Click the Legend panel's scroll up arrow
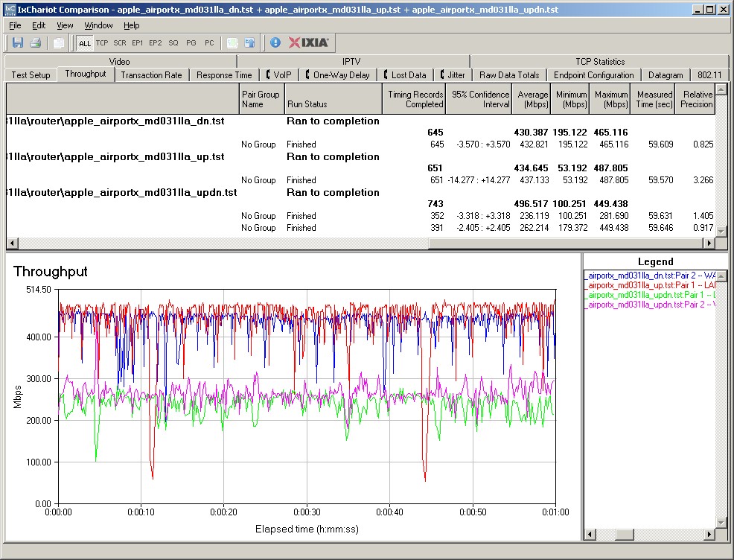Screen dimensions: 734x560 point(721,276)
